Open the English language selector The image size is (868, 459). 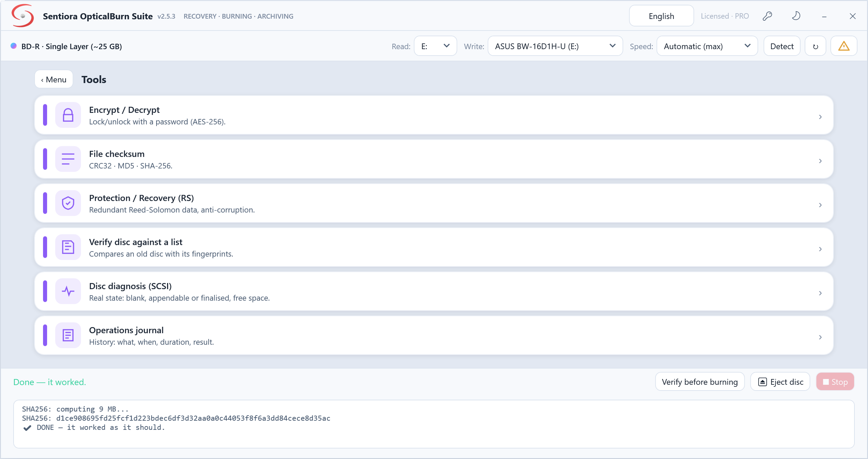point(661,16)
